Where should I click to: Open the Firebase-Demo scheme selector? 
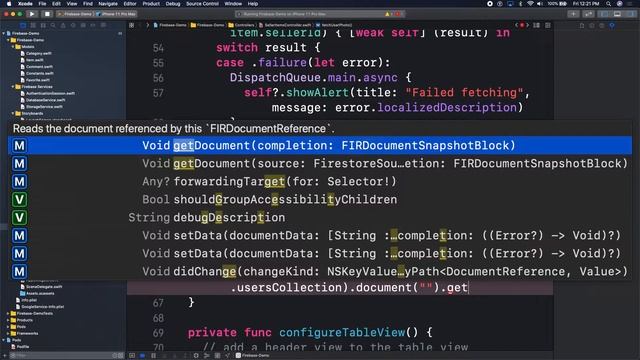click(75, 14)
